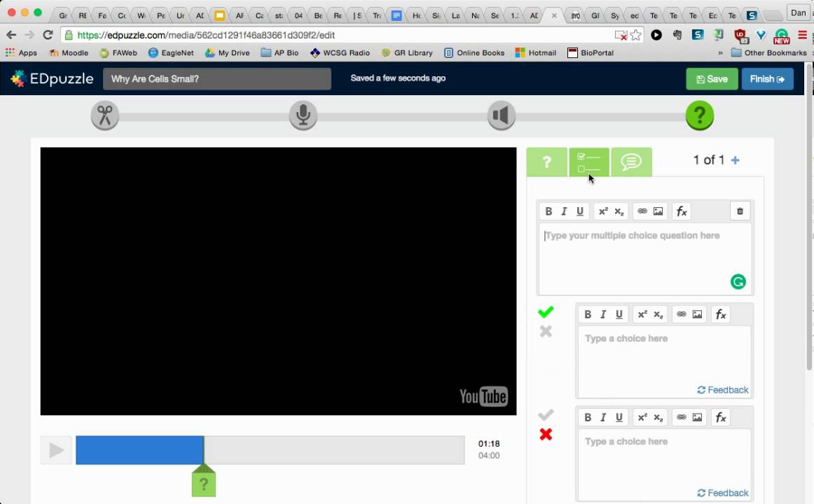Select the scissors crop video step
This screenshot has width=814, height=504.
pos(105,115)
